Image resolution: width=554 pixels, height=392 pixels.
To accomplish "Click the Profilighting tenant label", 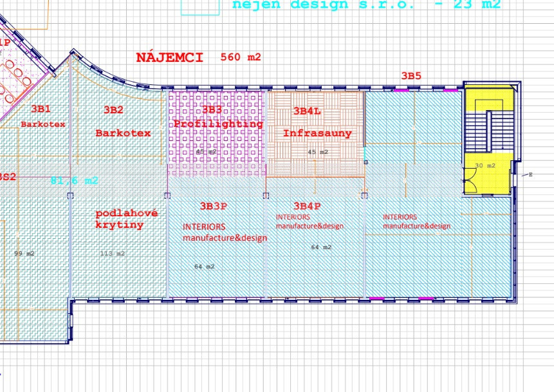I will pyautogui.click(x=218, y=124).
